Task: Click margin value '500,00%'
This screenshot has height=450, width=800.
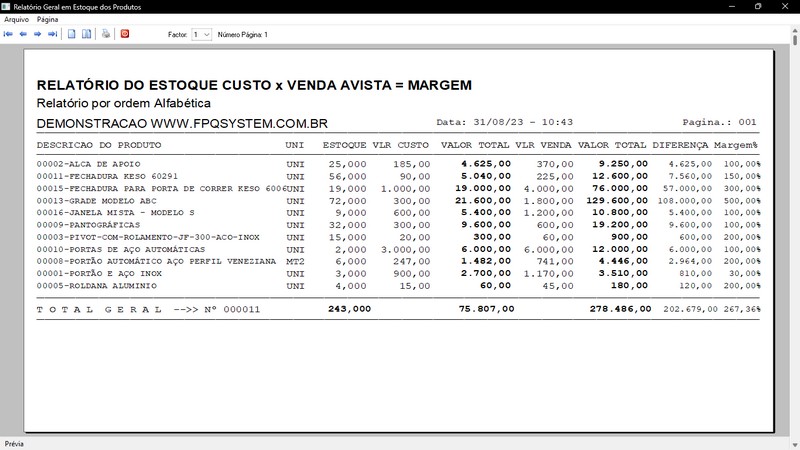Action: point(742,201)
